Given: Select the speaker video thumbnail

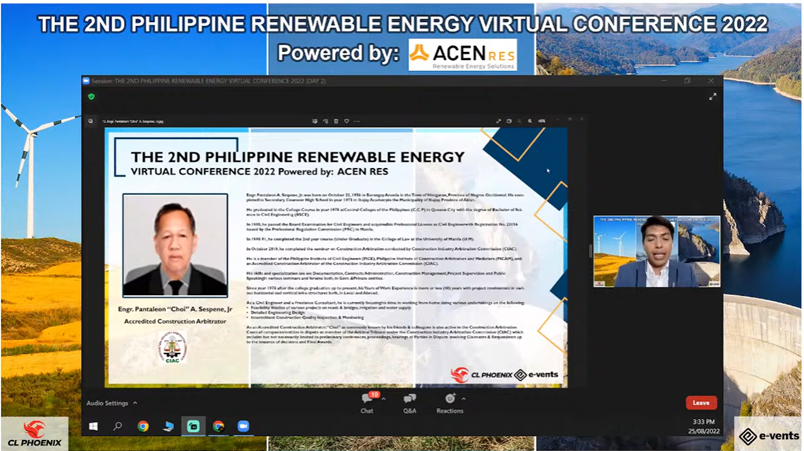Looking at the screenshot, I should 657,251.
